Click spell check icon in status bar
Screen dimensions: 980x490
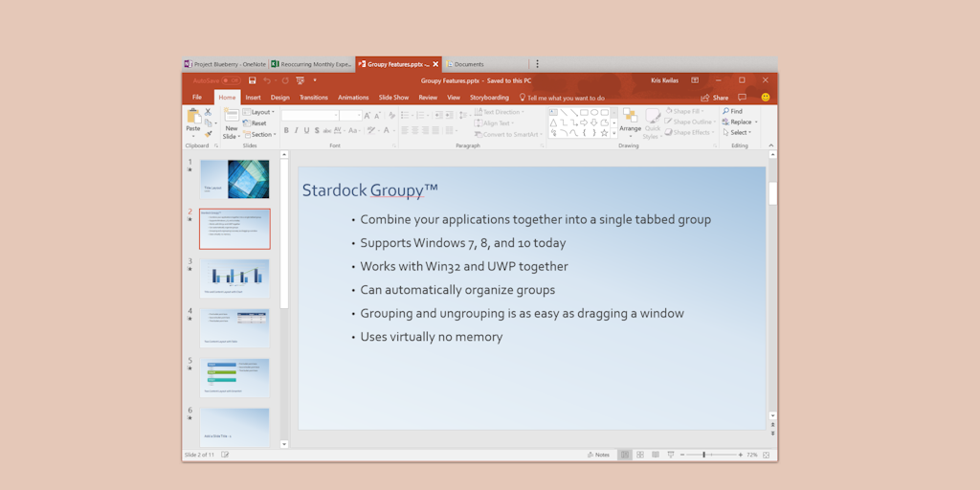(x=225, y=455)
